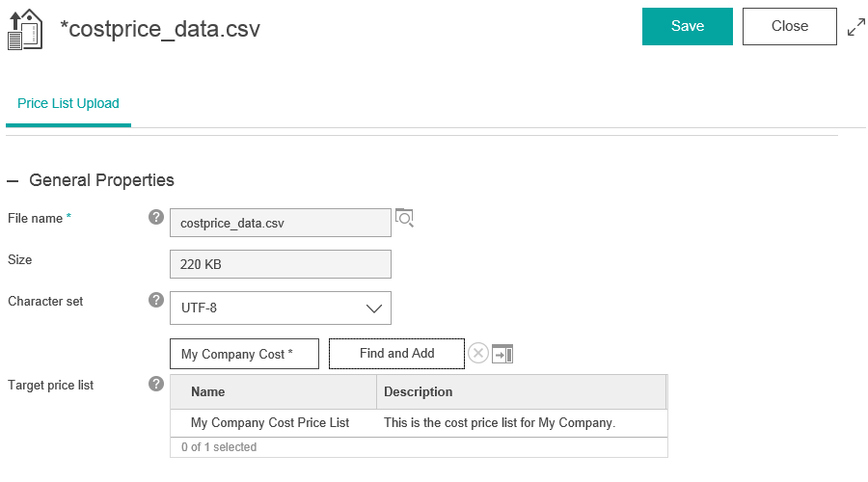Open help for the Character set field
The image size is (868, 482).
point(156,300)
